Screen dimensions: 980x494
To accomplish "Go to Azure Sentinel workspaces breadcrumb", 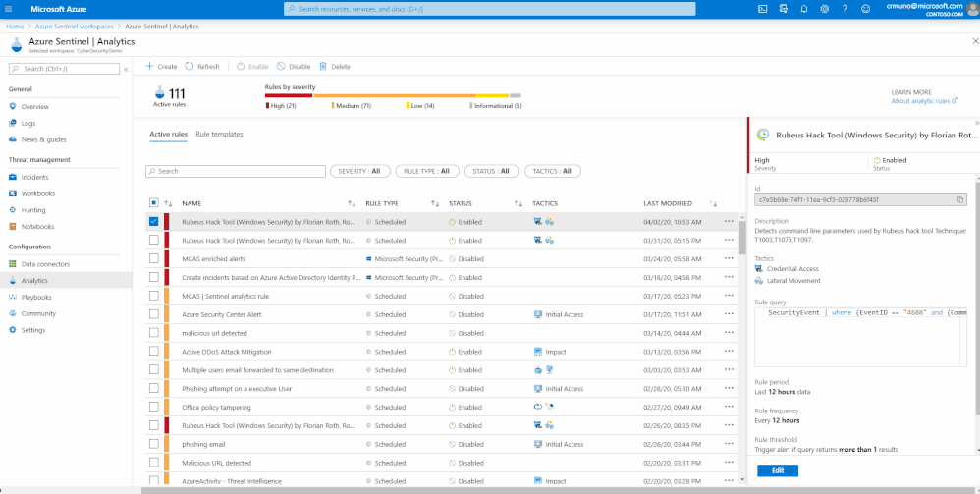I will (75, 27).
